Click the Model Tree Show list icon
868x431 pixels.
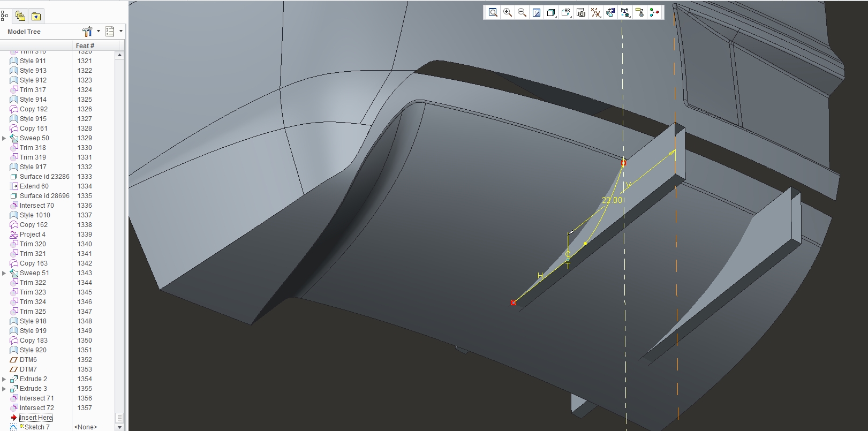[110, 32]
